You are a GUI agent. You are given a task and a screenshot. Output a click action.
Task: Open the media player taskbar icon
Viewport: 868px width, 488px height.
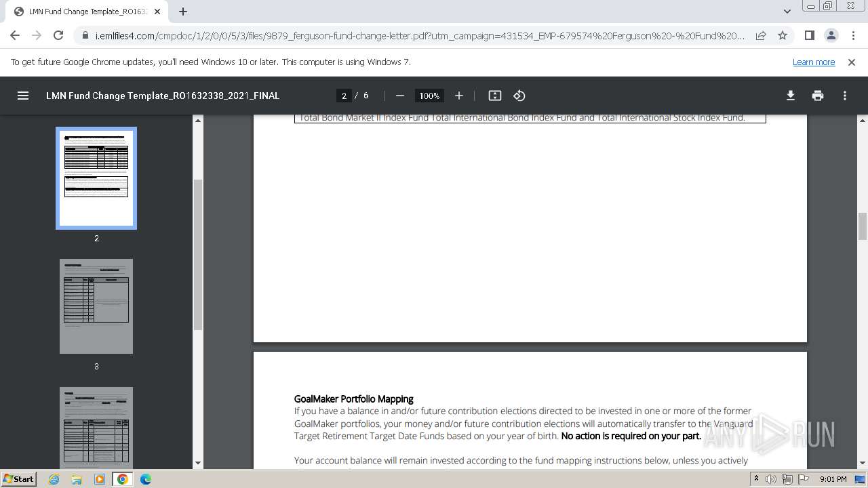click(x=100, y=479)
